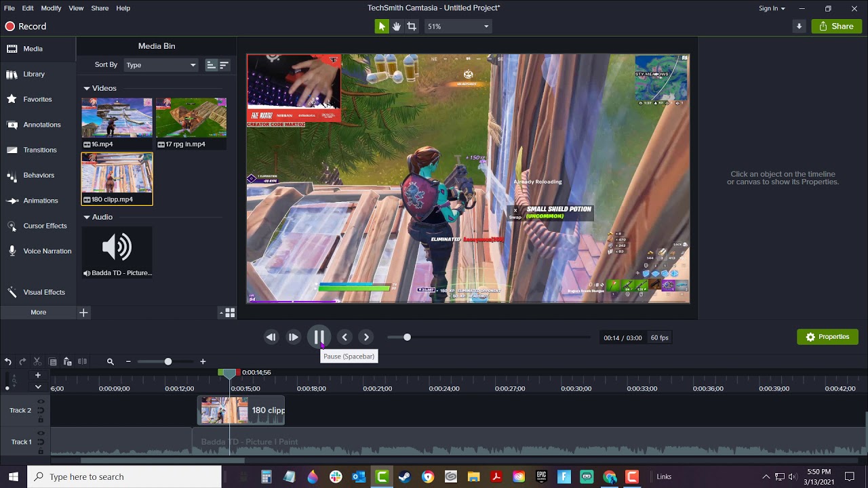The width and height of the screenshot is (868, 488).
Task: Select the 16.mp4 video thumbnail
Action: coord(117,123)
